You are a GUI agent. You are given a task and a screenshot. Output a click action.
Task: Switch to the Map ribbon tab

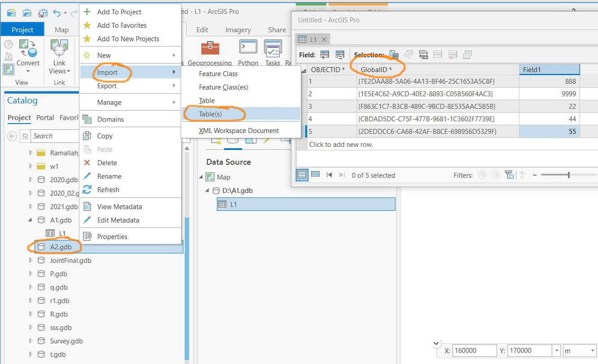pyautogui.click(x=61, y=30)
